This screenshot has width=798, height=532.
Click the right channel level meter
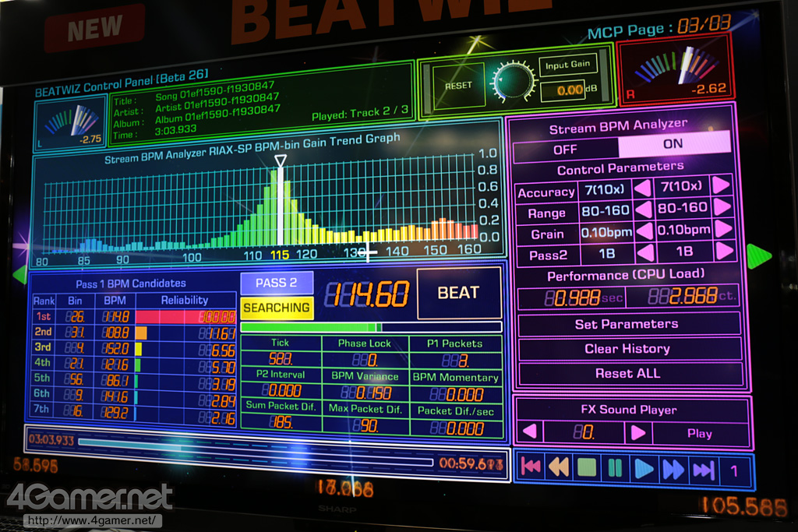coord(677,71)
